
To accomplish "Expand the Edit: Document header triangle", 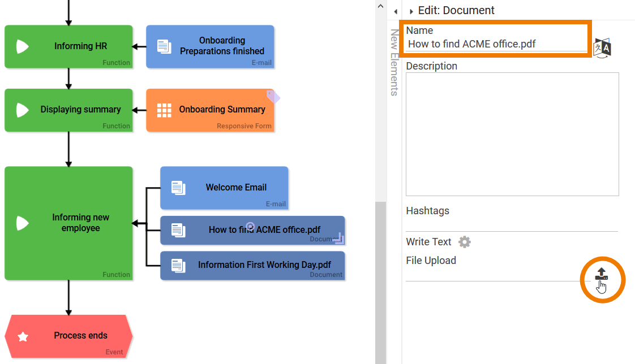I will 411,11.
